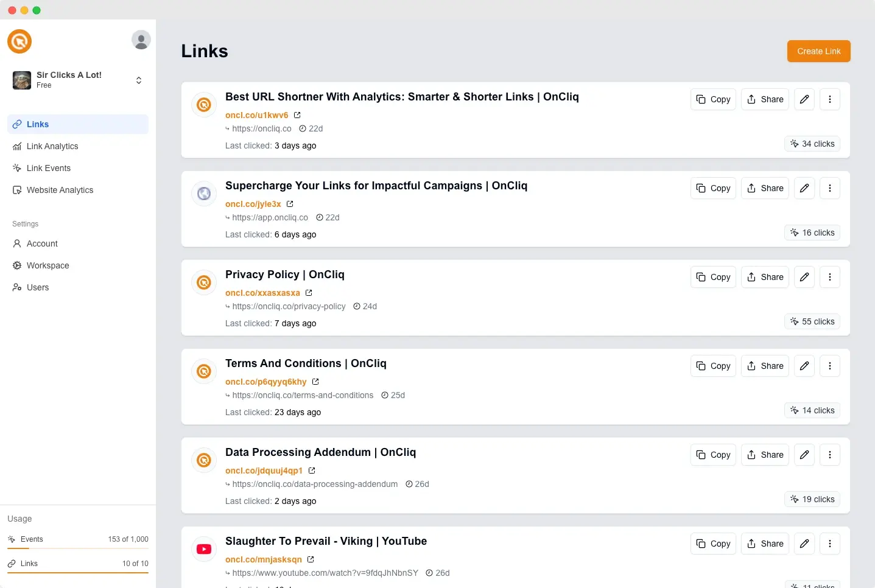The width and height of the screenshot is (875, 588).
Task: View the 34 clicks badge
Action: pyautogui.click(x=812, y=144)
